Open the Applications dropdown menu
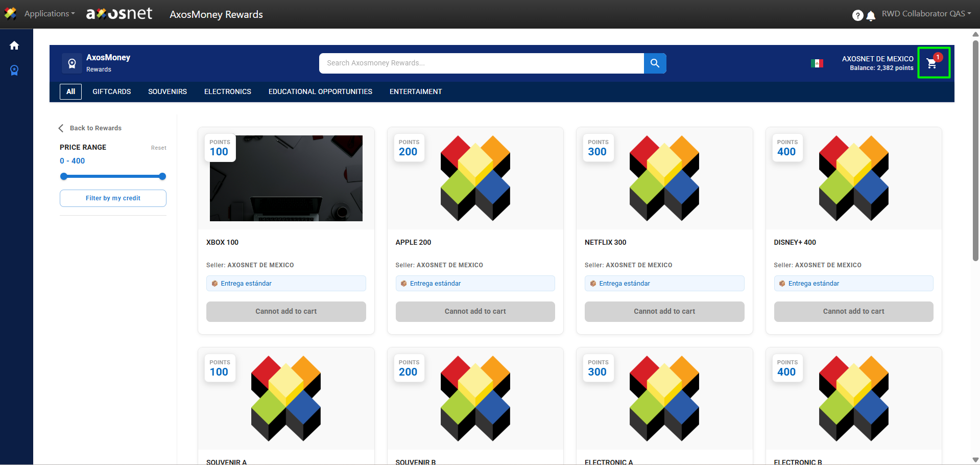This screenshot has height=465, width=980. point(49,14)
